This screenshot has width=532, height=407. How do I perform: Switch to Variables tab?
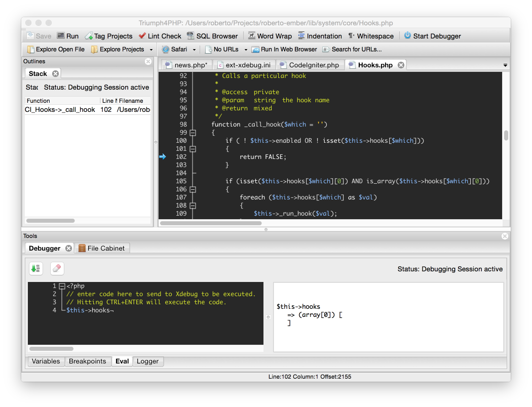pyautogui.click(x=46, y=361)
